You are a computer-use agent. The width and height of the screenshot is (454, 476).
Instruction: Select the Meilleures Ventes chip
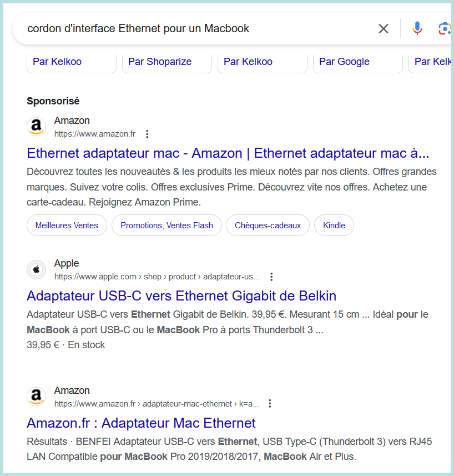tap(67, 226)
